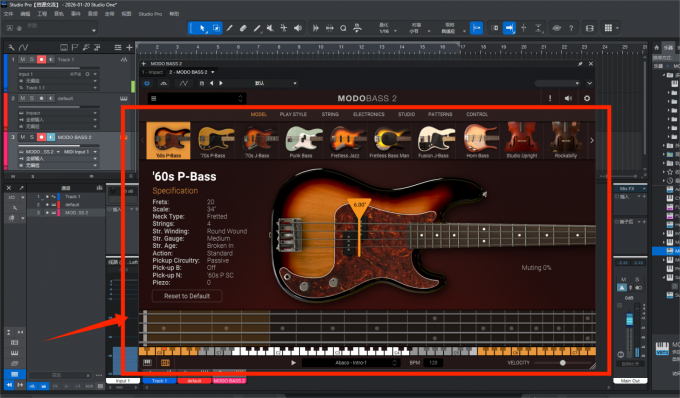The image size is (680, 398).
Task: Adjust the VELOCITY slider
Action: (x=562, y=363)
